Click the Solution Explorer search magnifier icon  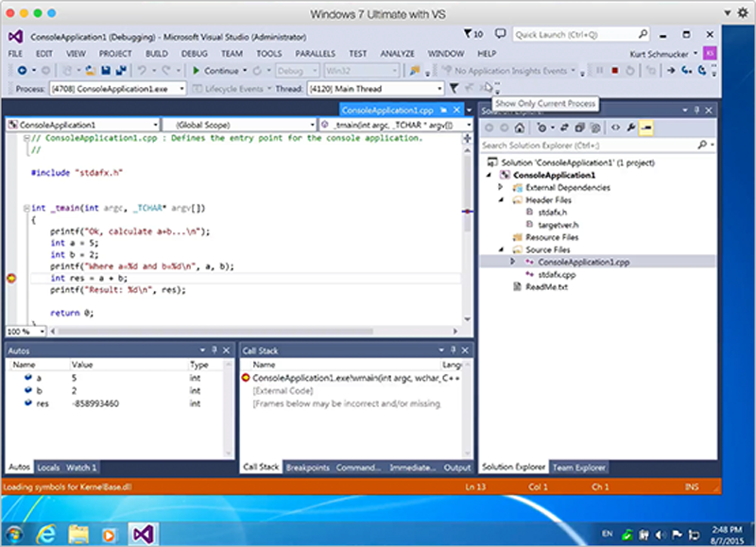point(702,145)
